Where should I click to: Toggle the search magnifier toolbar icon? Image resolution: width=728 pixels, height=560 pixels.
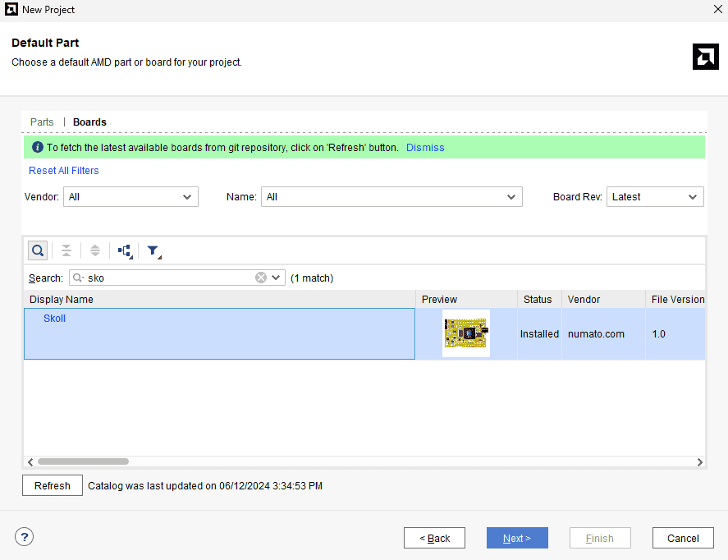38,250
